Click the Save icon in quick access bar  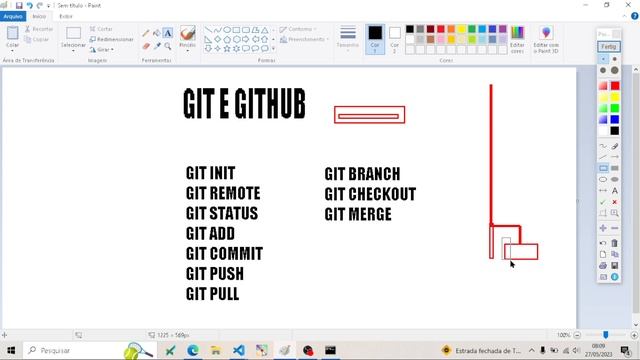[x=19, y=5]
